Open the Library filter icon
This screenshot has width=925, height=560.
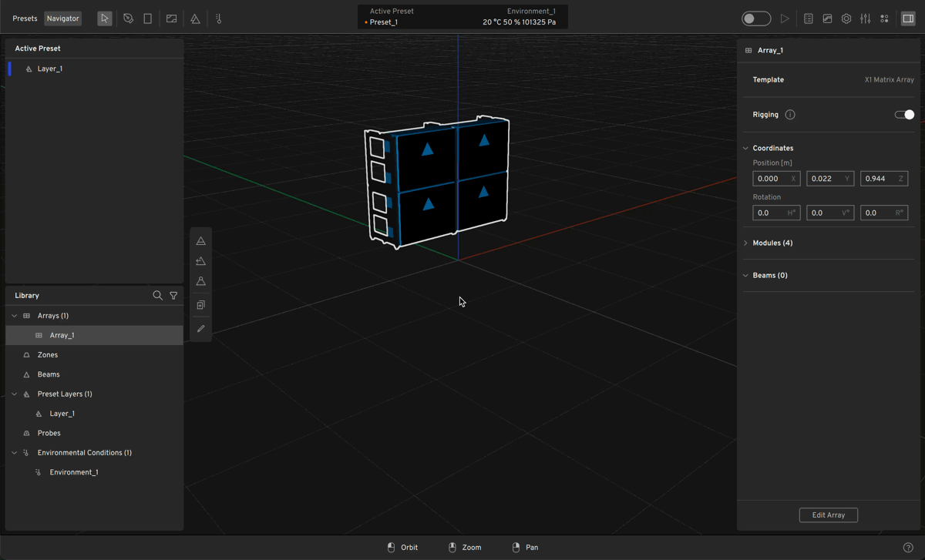click(173, 296)
